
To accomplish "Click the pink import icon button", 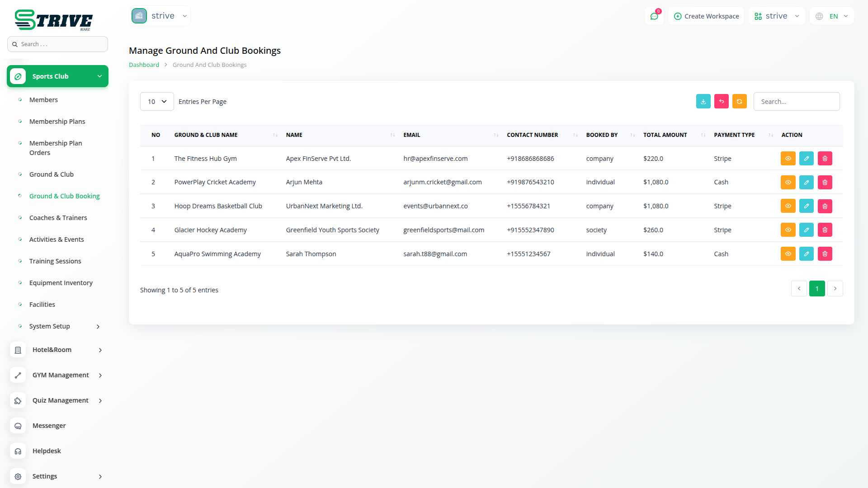I will click(721, 102).
